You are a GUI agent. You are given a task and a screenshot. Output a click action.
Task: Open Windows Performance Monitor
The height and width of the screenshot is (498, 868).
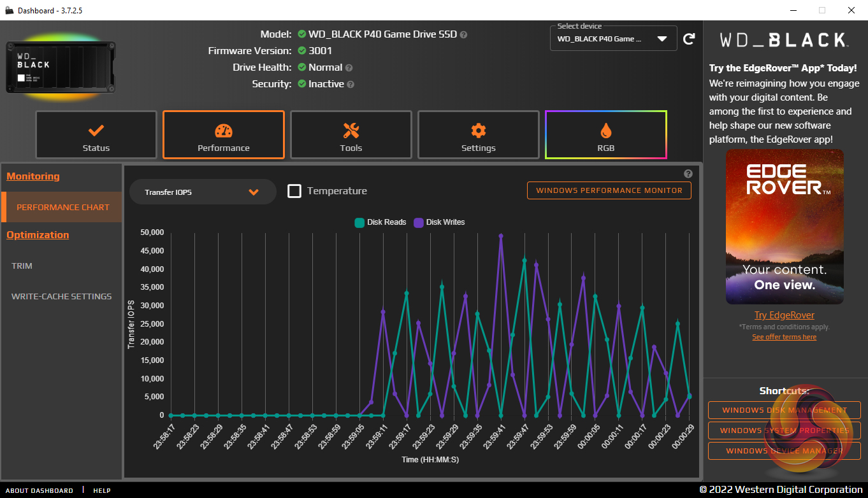coord(609,190)
